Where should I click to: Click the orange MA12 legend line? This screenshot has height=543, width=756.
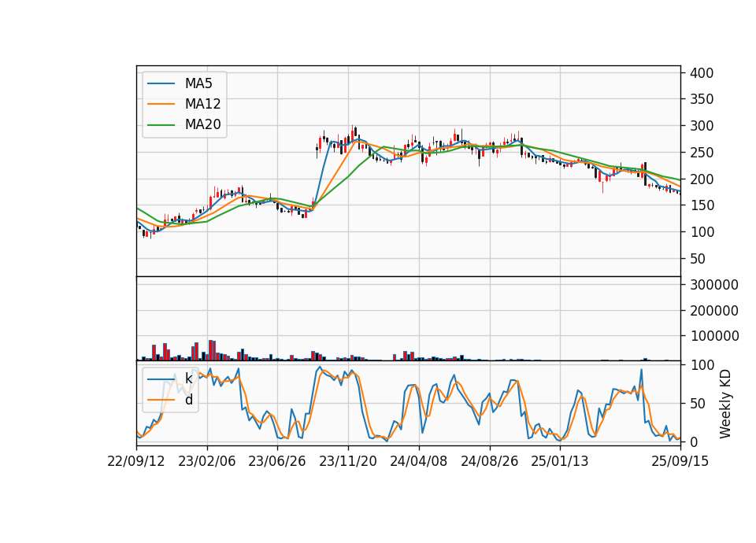(161, 104)
